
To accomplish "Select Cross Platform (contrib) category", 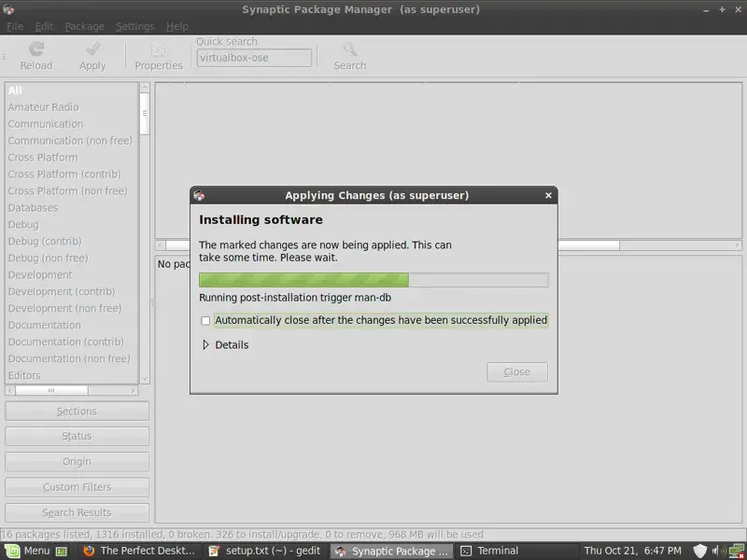I will pos(72,175).
